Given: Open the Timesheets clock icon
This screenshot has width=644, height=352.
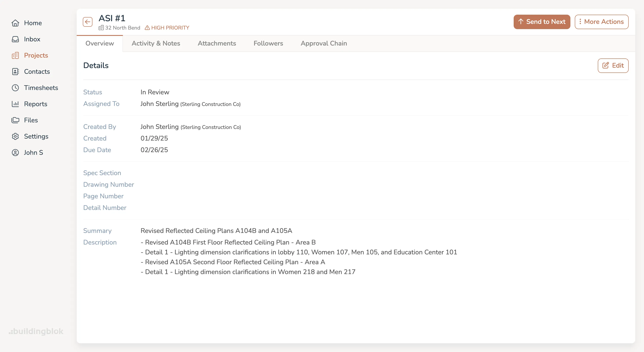Looking at the screenshot, I should (x=15, y=88).
